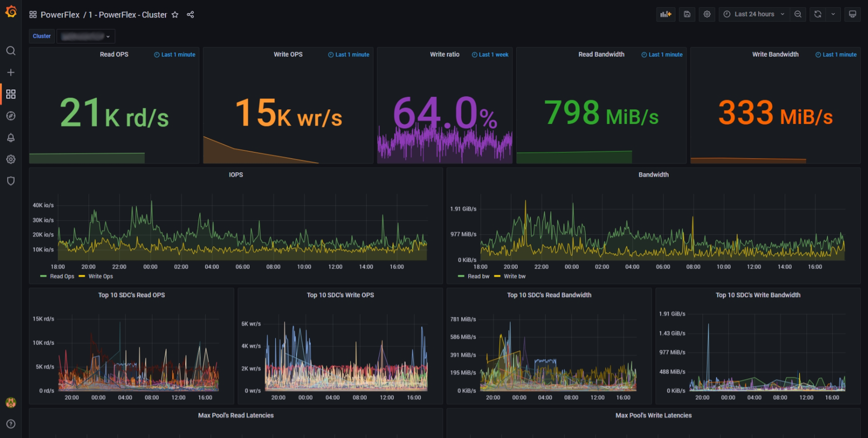Open the Write OPS panel title menu

[x=288, y=54]
